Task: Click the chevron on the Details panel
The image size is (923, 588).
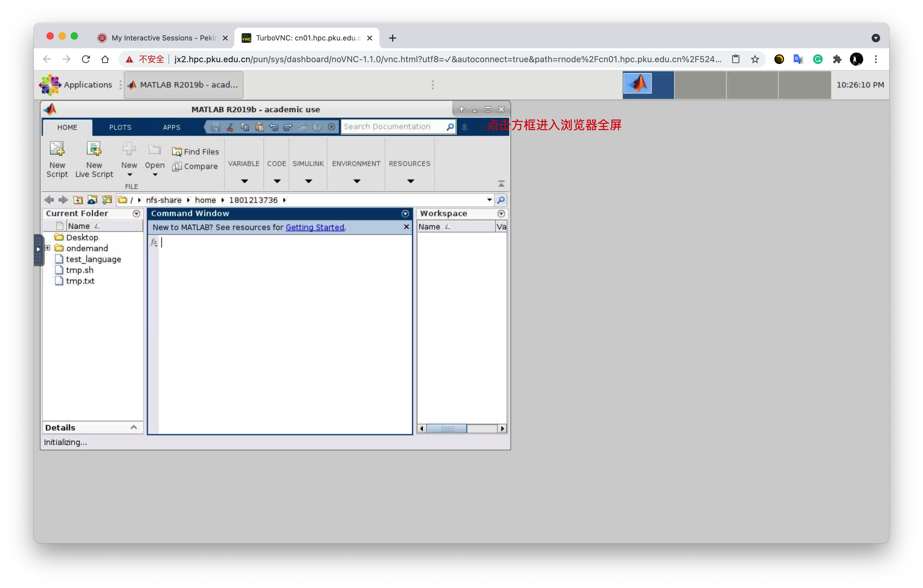Action: pyautogui.click(x=133, y=427)
